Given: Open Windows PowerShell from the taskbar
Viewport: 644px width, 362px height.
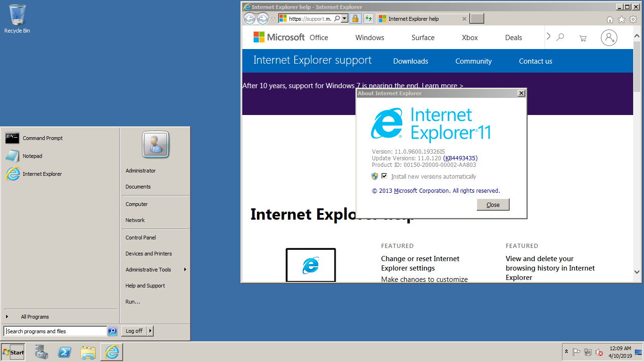Looking at the screenshot, I should (x=65, y=352).
